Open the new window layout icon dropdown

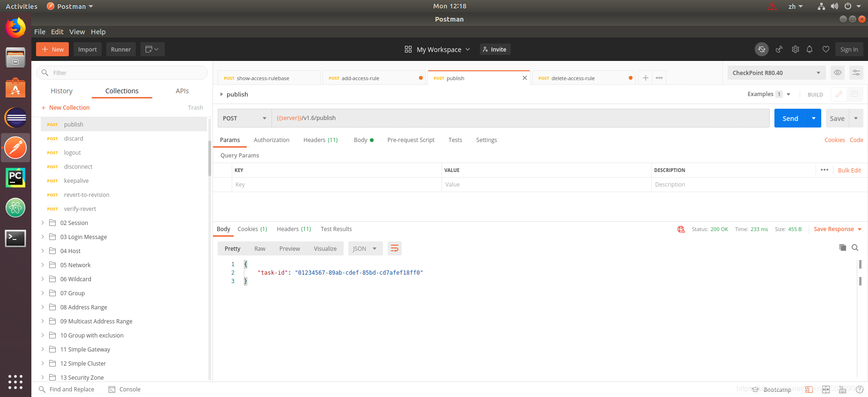152,49
